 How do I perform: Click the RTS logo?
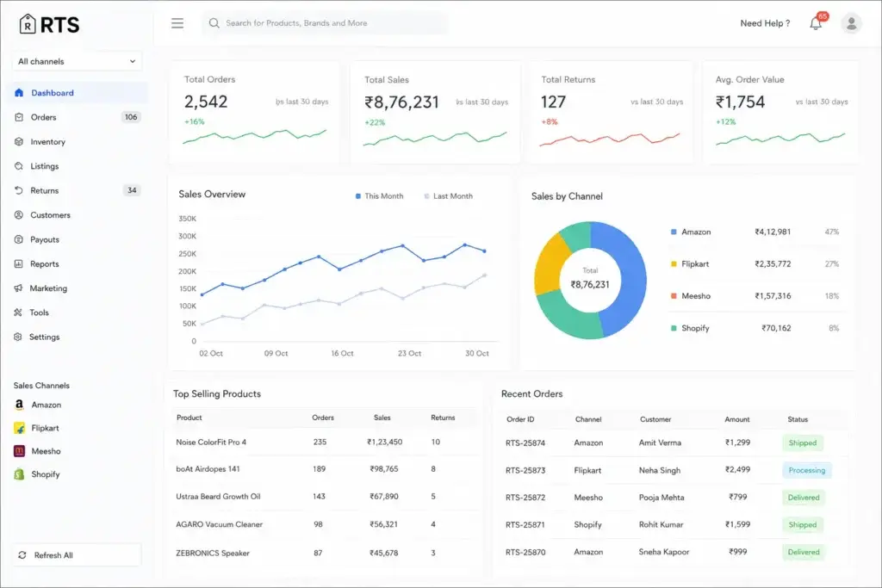coord(49,24)
